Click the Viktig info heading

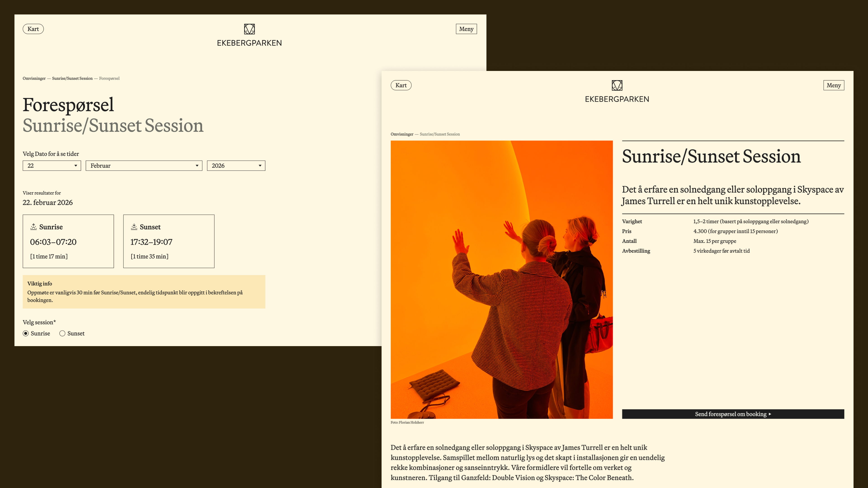coord(40,284)
